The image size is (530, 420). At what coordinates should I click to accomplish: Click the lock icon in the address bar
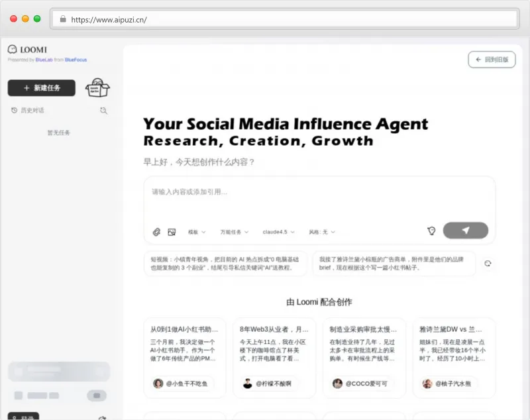tap(63, 20)
